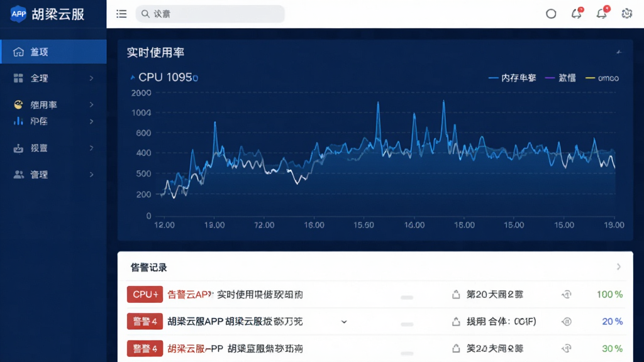Click the red badge in the 20 % row

tap(145, 321)
